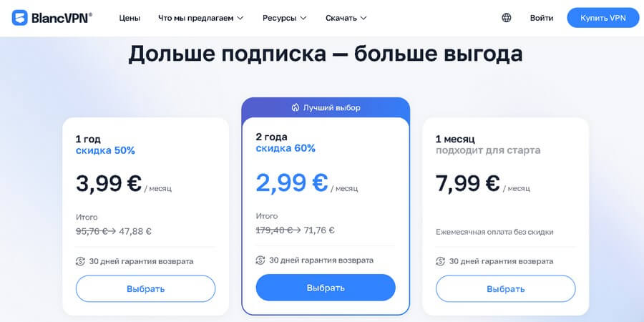The image size is (644, 322).
Task: Open the Что мы предлагаем menu
Action: (x=195, y=18)
